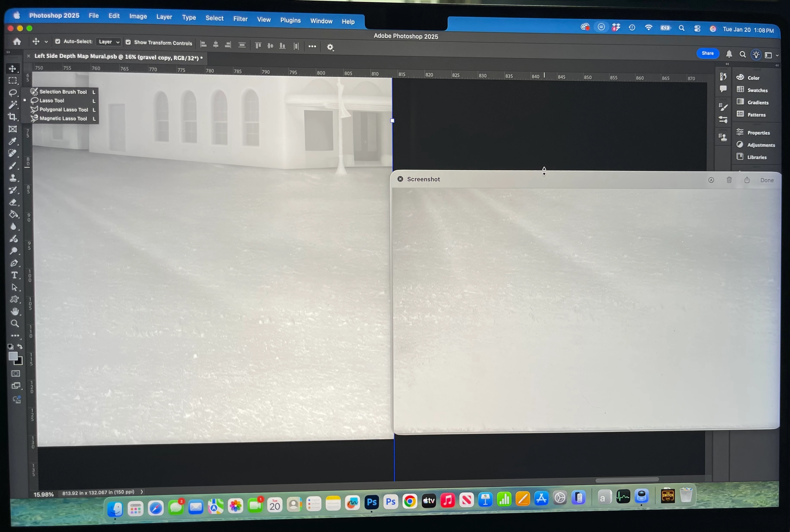Collapse the right panels double-arrow

777,65
